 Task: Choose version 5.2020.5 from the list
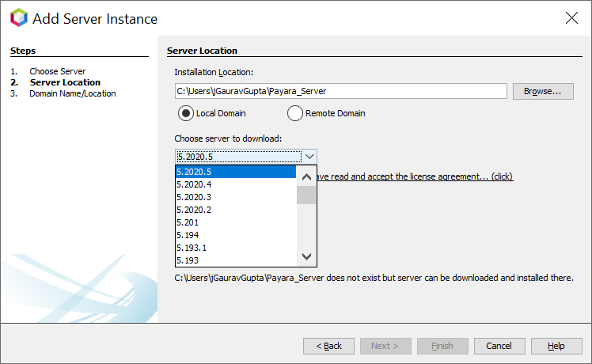tap(235, 172)
